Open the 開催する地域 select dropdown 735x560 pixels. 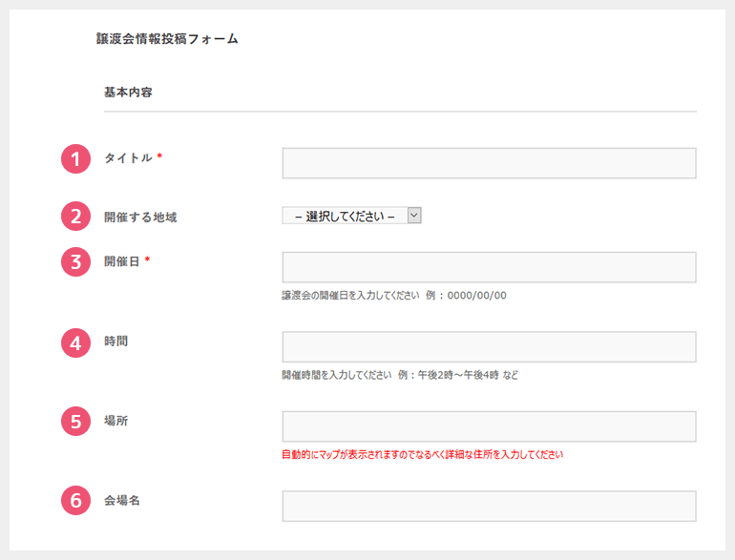tap(351, 216)
